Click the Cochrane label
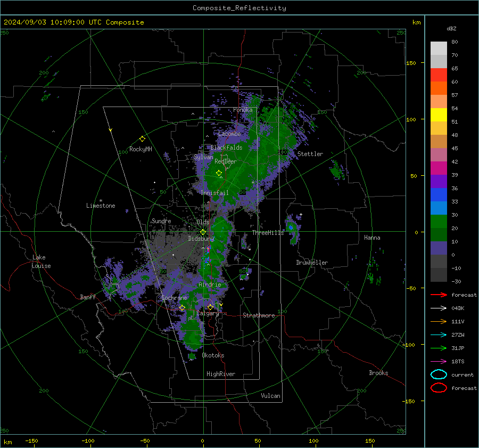Viewport: 479px width, 448px height. coord(174,298)
